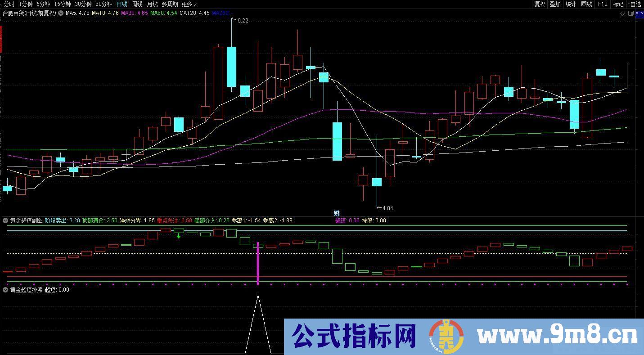The height and width of the screenshot is (355, 644).
Task: Open the 统计 statistics button
Action: 571,4
